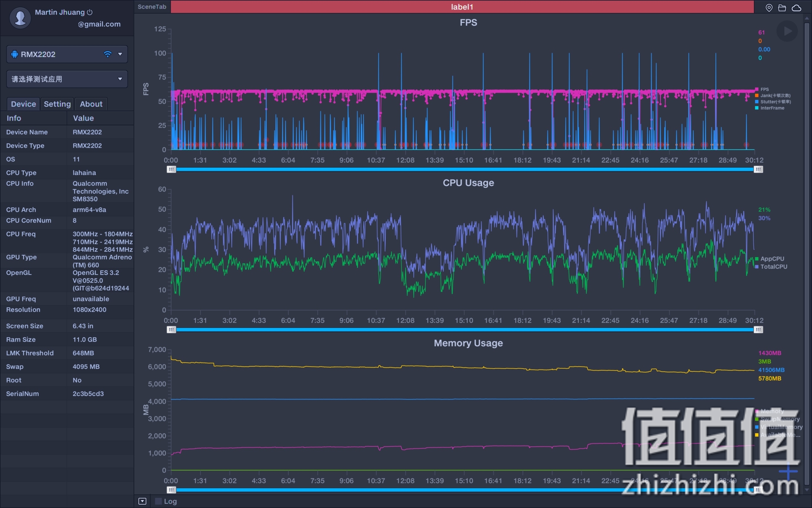Image resolution: width=812 pixels, height=508 pixels.
Task: Click the OS value 11
Action: pos(76,159)
